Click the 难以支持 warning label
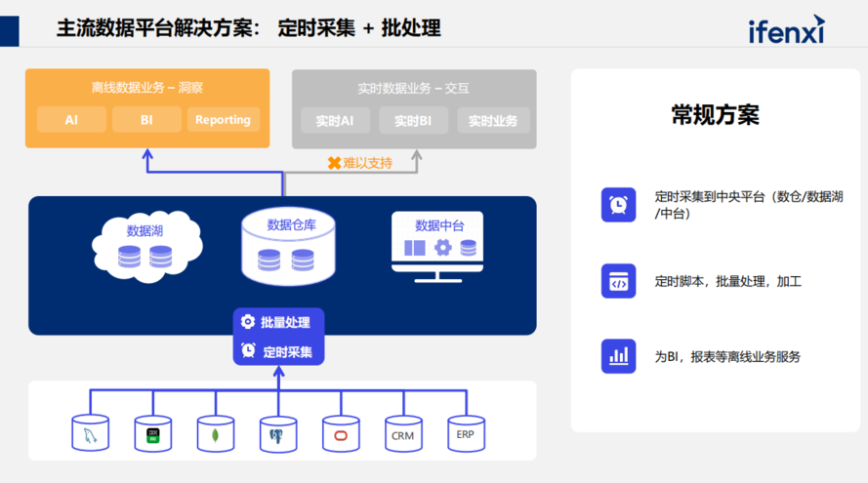Viewport: 868px width, 483px height. coord(358,163)
